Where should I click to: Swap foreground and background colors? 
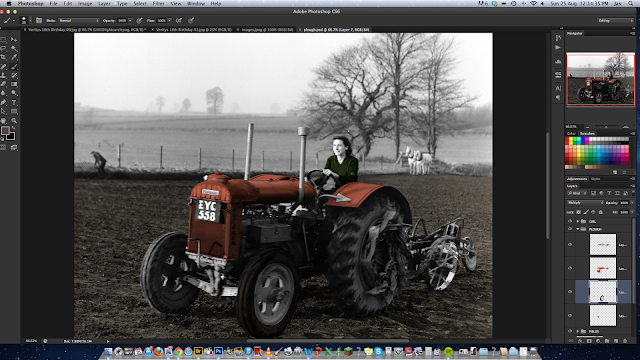(x=13, y=128)
